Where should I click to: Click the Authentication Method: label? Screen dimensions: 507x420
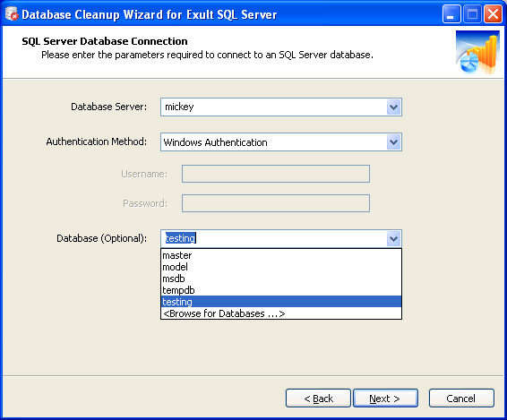(97, 141)
